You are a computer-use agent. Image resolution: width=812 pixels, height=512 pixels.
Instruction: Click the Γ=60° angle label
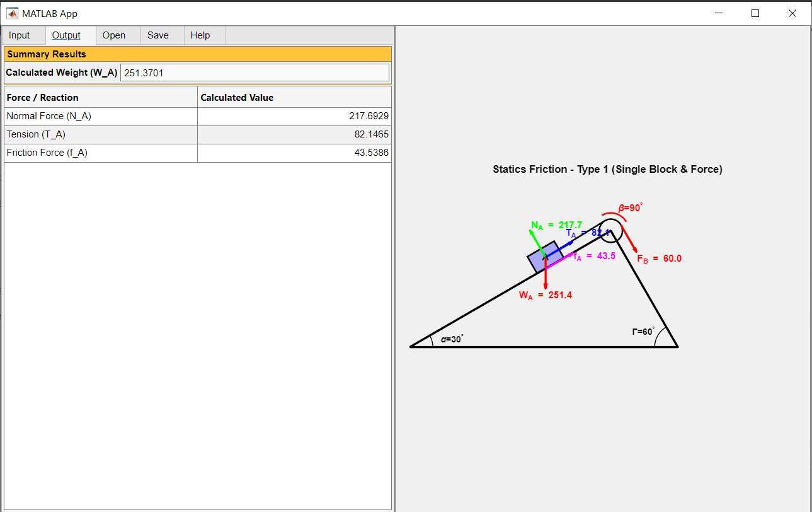point(644,331)
